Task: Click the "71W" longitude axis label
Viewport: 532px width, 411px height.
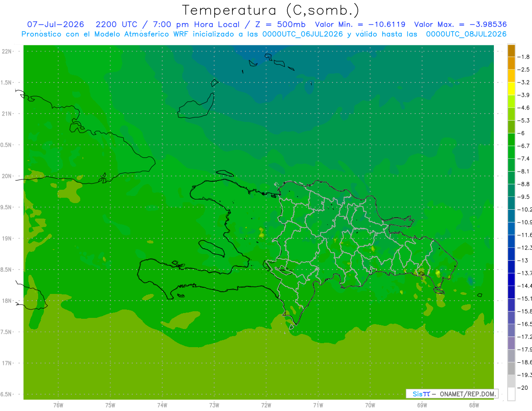Action: point(318,405)
